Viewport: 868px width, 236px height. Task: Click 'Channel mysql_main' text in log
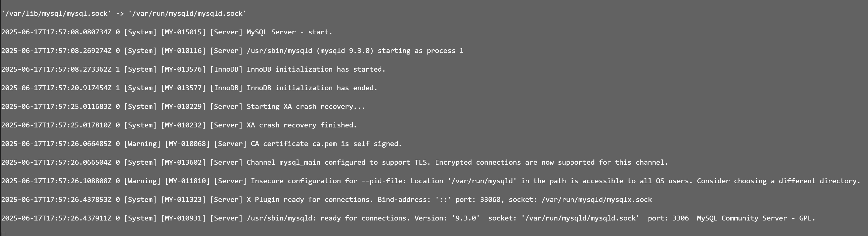[283, 162]
